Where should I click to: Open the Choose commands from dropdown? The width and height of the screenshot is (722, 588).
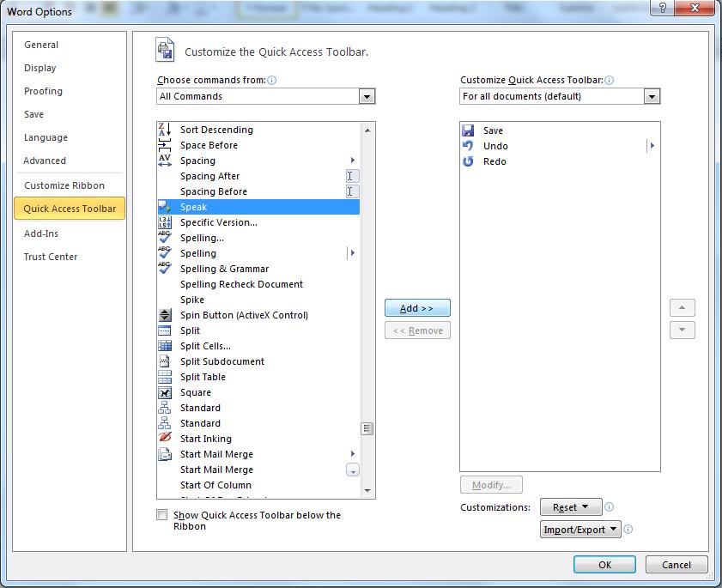(367, 96)
